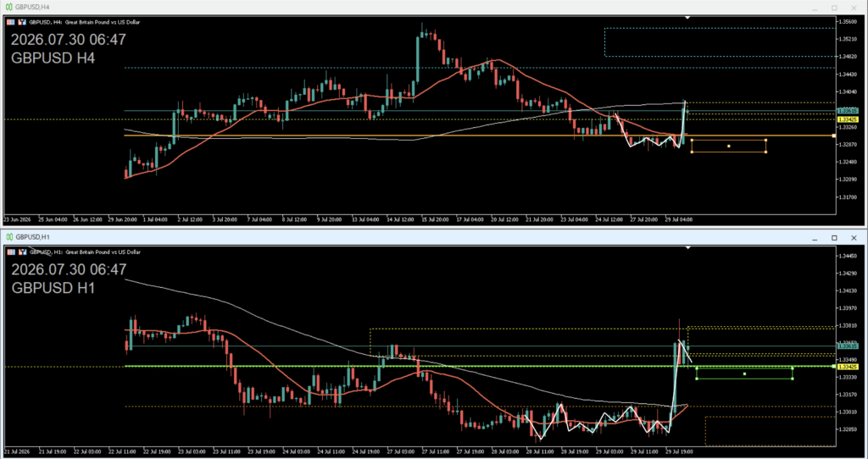This screenshot has height=459, width=868.
Task: Grab orange horizontal line end handle on H4
Action: [x=834, y=135]
